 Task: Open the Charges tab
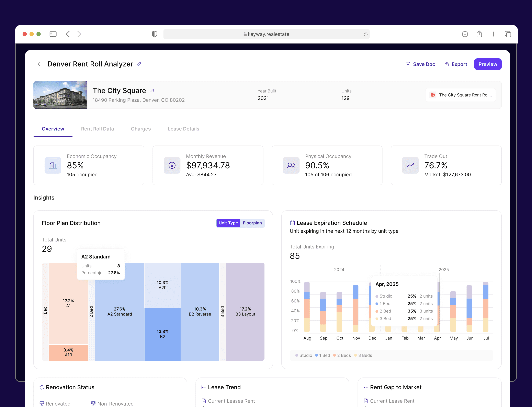[x=141, y=129]
